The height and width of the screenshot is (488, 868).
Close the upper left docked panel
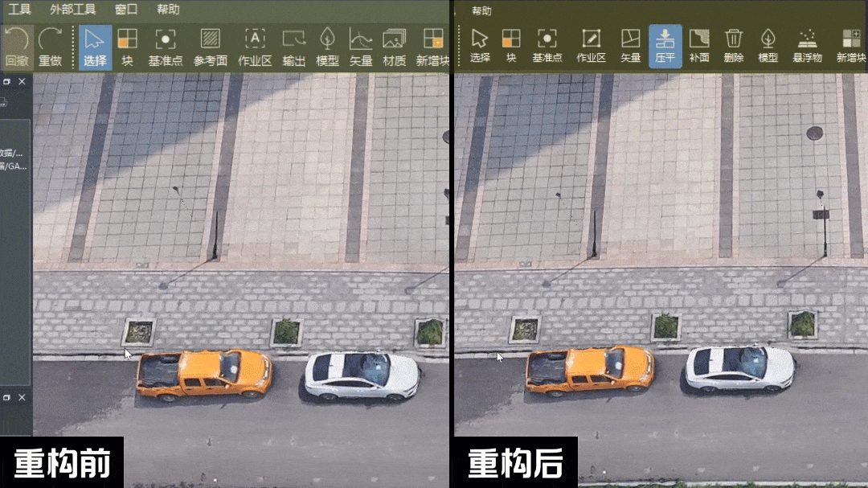[22, 82]
